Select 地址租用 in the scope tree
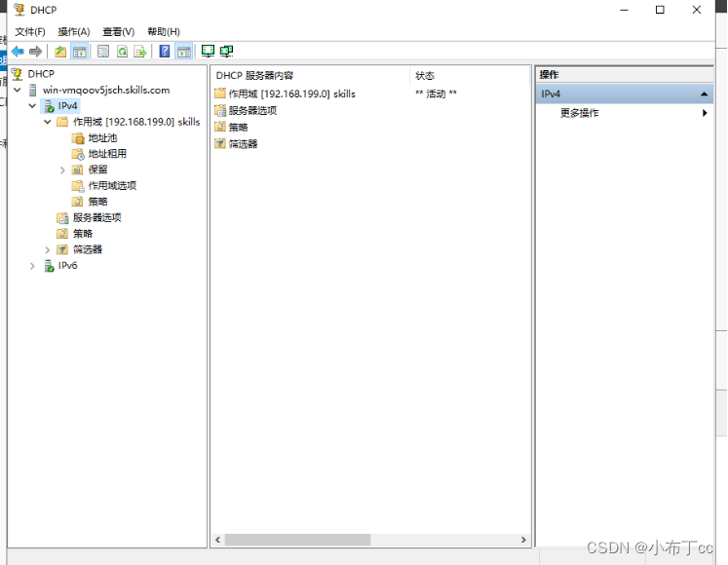 [107, 154]
